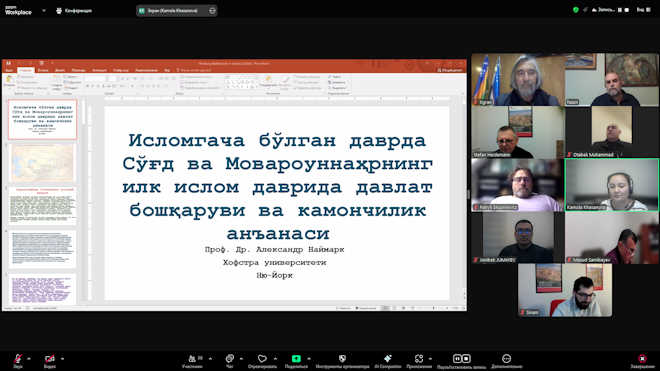Viewport: 660px width, 371px height.
Task: Open the Конференция tab
Action: (74, 11)
